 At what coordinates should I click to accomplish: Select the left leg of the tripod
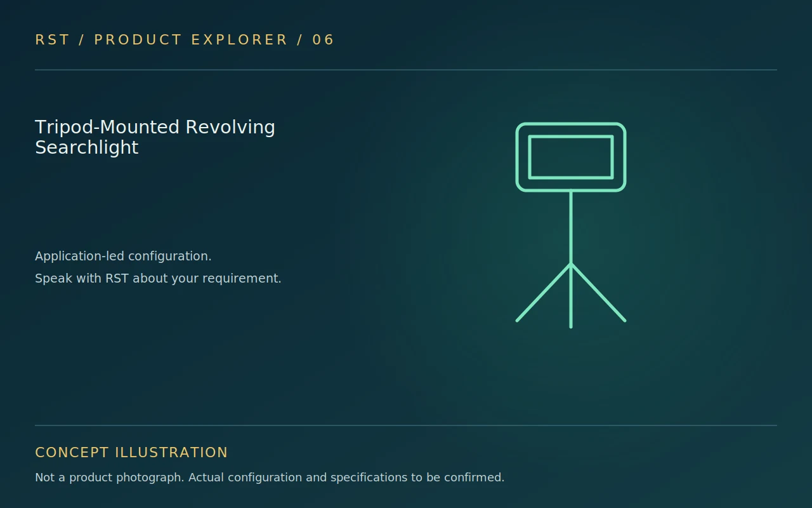[x=544, y=293]
